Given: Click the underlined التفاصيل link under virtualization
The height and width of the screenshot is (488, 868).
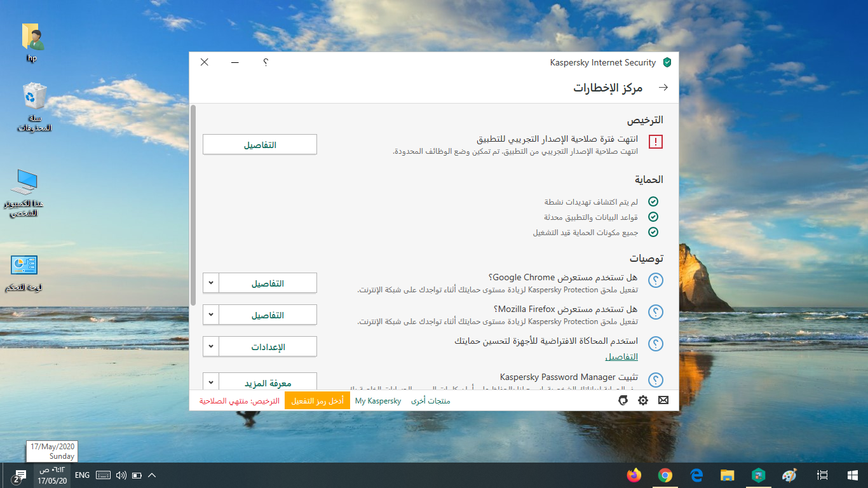Looking at the screenshot, I should pos(621,357).
